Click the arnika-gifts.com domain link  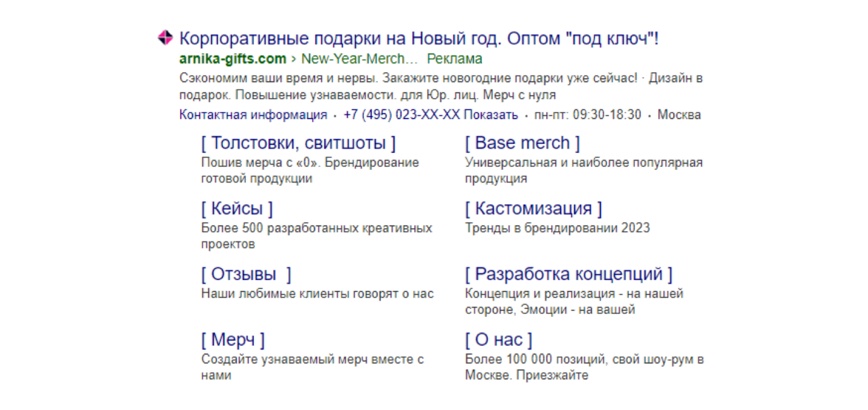coord(232,59)
